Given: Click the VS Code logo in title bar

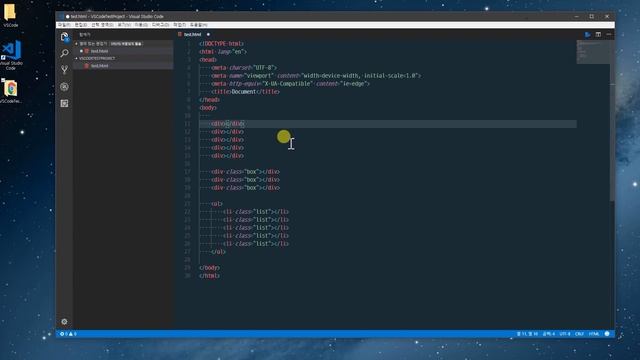Looking at the screenshot, I should pyautogui.click(x=61, y=17).
